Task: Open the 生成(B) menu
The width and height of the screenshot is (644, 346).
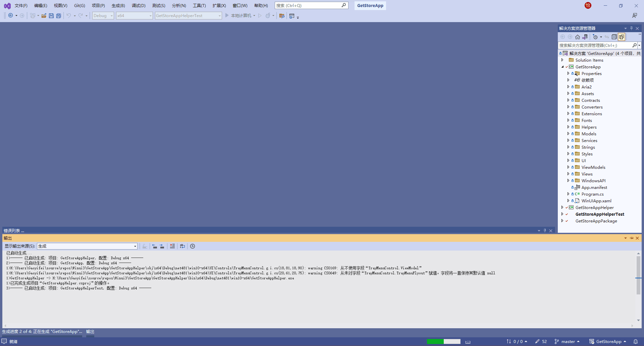Action: coord(118,6)
